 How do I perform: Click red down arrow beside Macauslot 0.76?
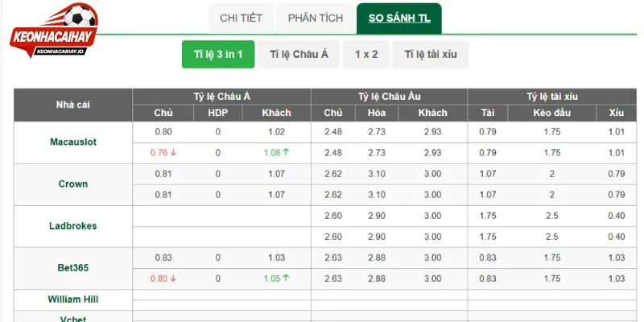pyautogui.click(x=173, y=152)
